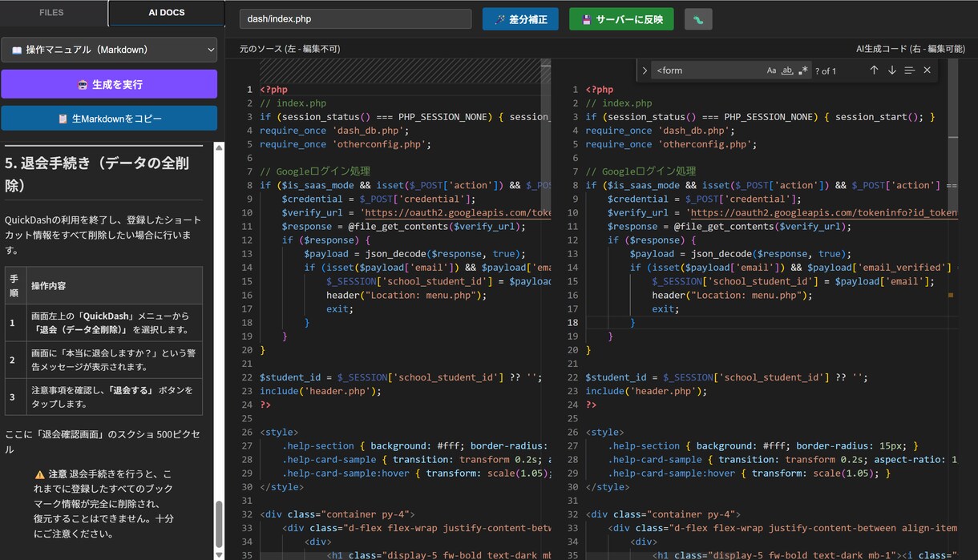Click line number 18 in right editor

572,322
